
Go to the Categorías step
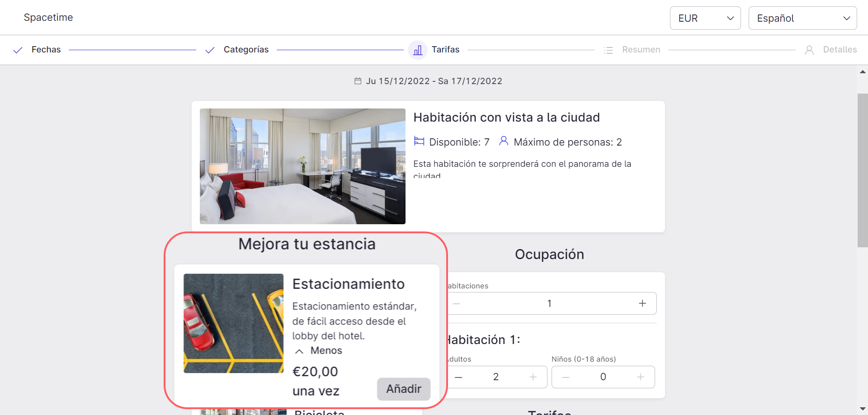[246, 50]
